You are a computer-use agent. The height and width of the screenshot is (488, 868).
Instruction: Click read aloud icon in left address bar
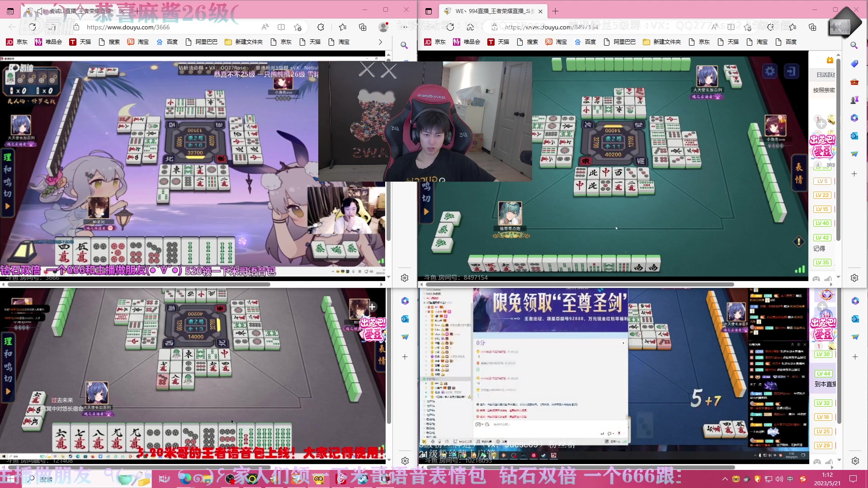click(265, 27)
